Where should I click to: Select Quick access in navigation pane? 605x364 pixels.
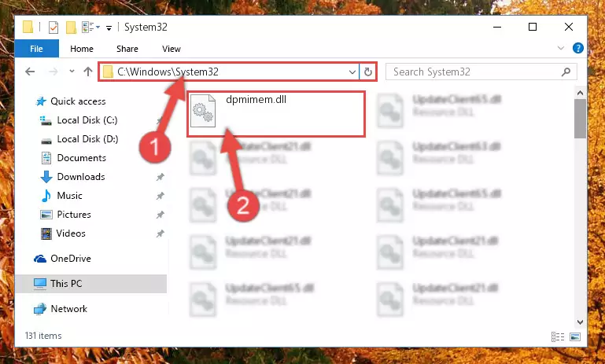[x=78, y=101]
